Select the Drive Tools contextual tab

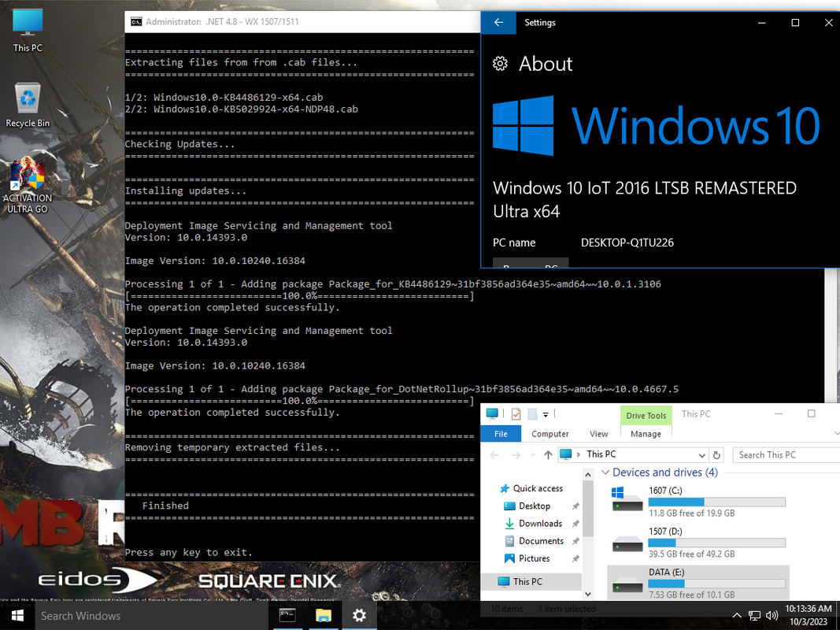coord(646,416)
